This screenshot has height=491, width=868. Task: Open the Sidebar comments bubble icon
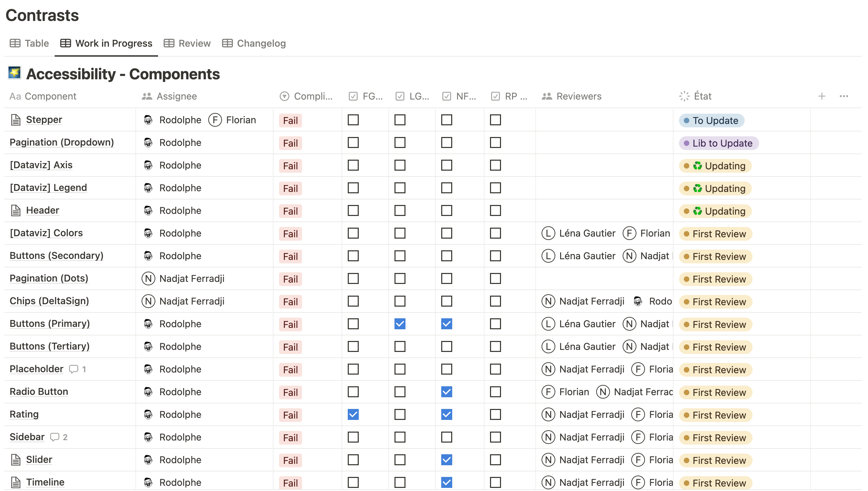point(55,437)
